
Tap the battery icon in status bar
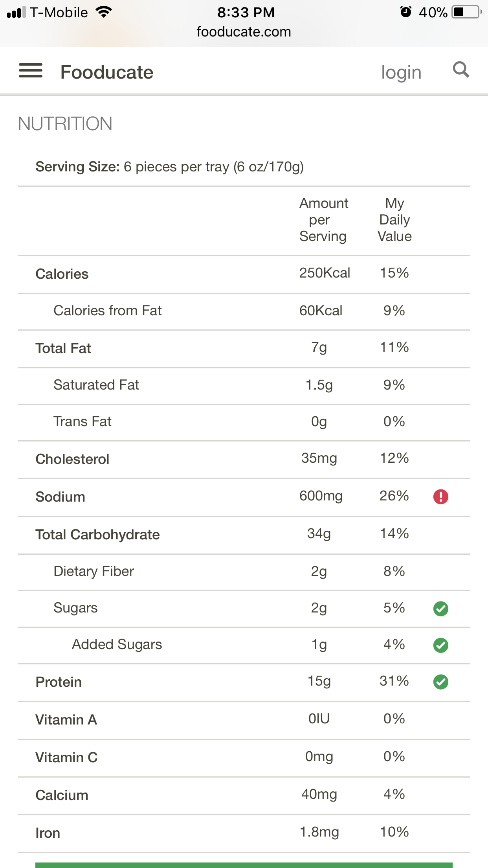pos(467,12)
